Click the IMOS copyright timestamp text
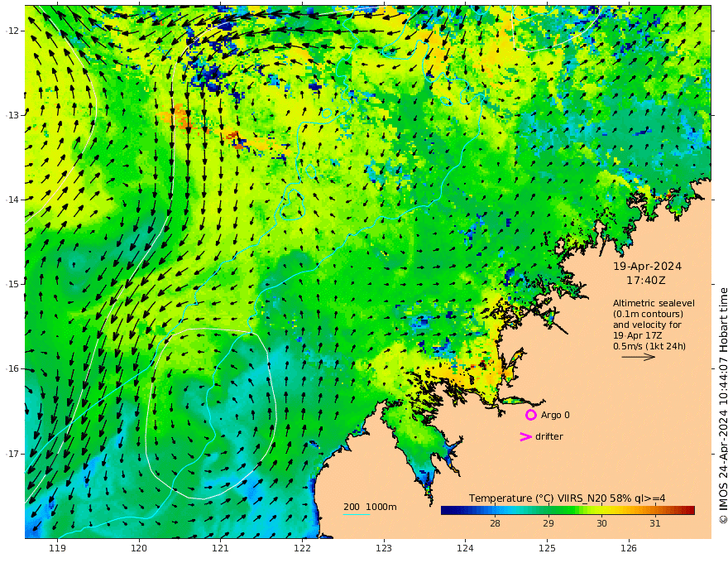The image size is (728, 563). pos(723,406)
